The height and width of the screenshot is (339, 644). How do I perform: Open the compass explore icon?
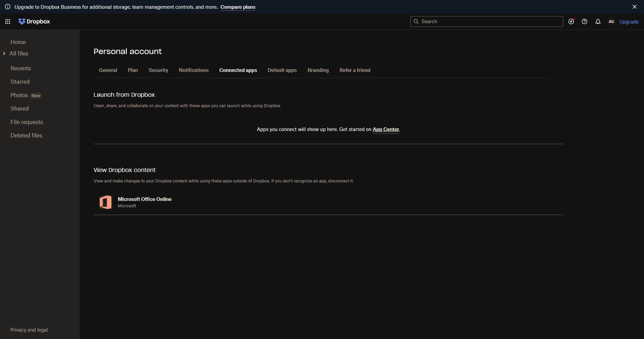tap(571, 22)
